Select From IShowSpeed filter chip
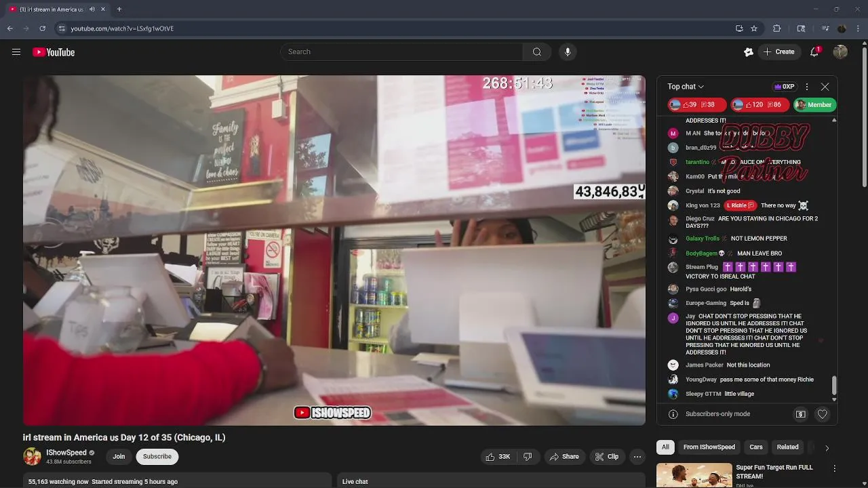 [x=709, y=447]
